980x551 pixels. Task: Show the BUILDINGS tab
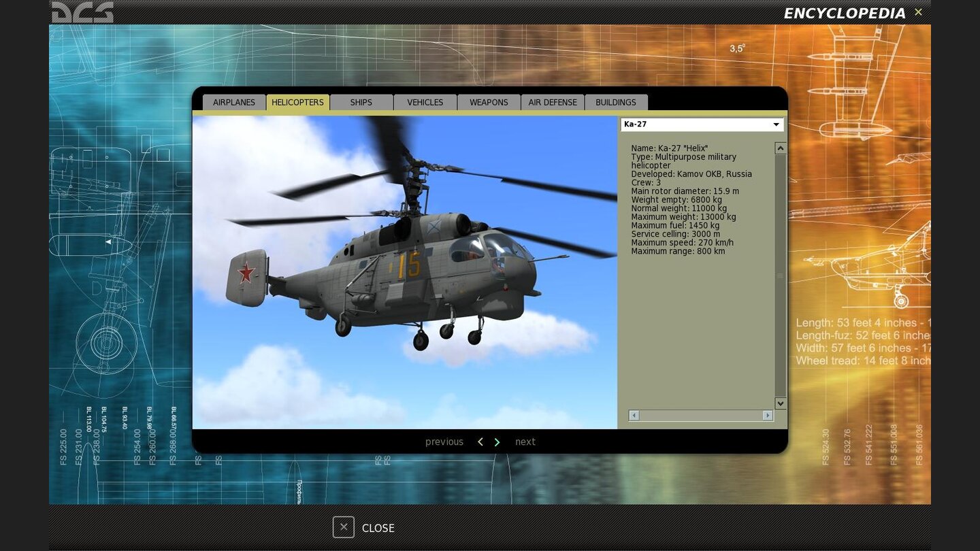click(616, 102)
